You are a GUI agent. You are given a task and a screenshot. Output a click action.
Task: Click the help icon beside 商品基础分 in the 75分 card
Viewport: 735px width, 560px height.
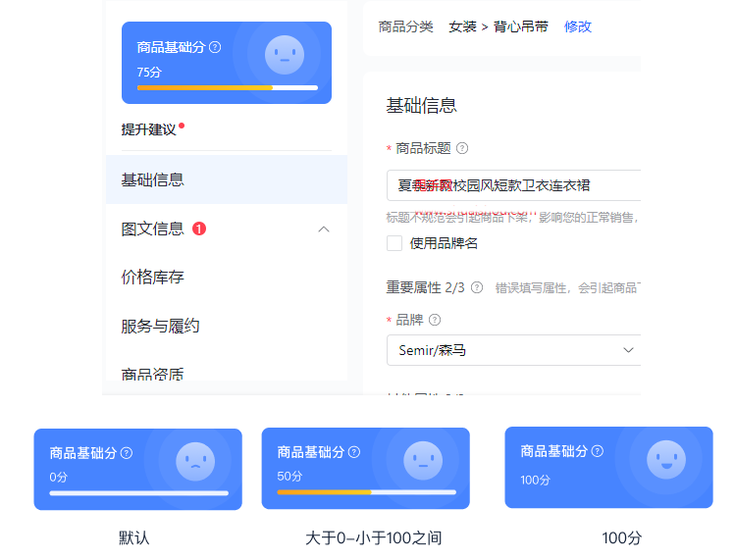coord(215,47)
